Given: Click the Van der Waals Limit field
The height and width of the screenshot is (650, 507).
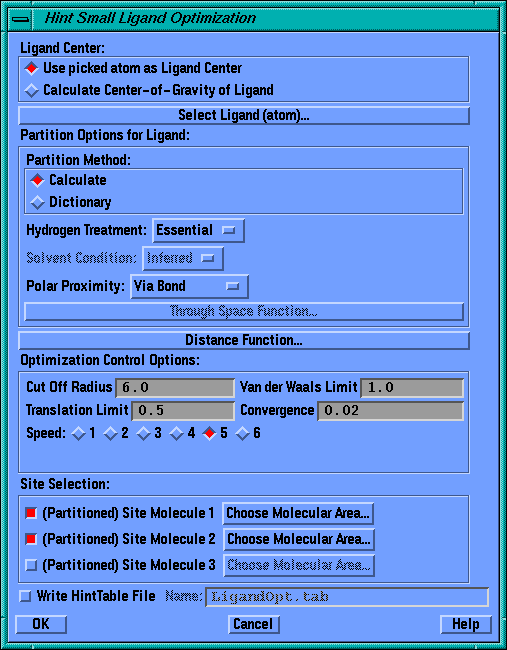Looking at the screenshot, I should click(412, 388).
